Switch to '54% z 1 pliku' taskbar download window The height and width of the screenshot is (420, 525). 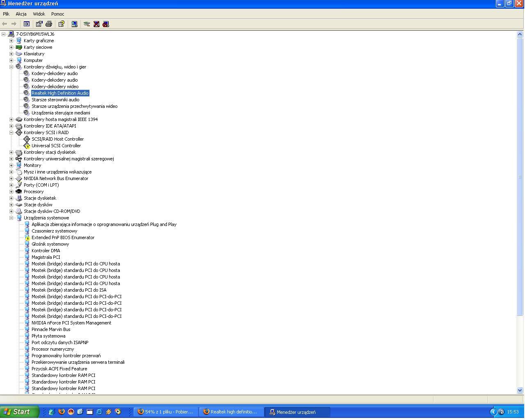tap(166, 412)
